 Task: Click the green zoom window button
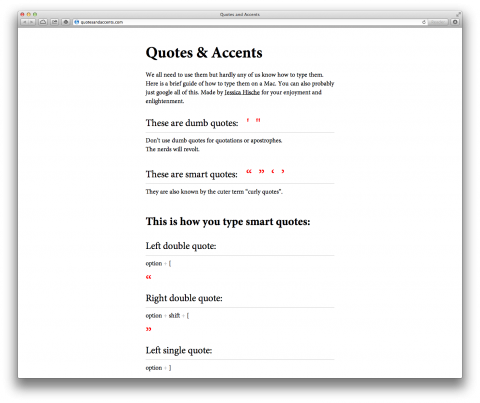tap(35, 14)
